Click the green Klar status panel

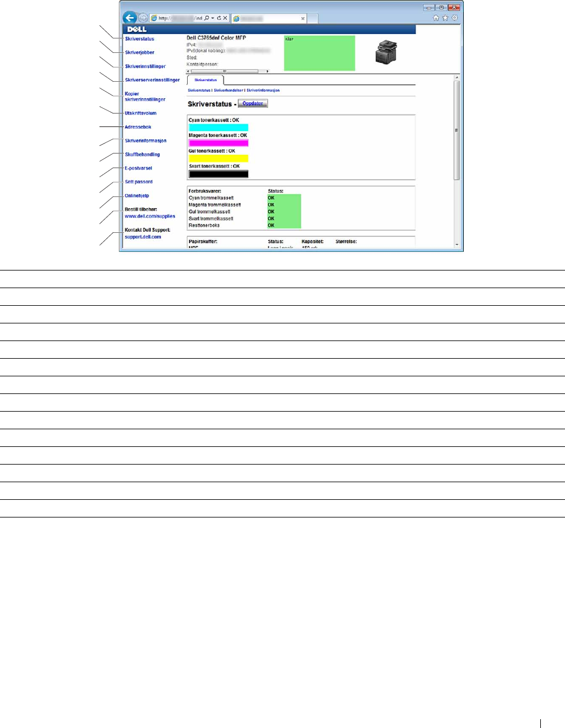tap(320, 53)
